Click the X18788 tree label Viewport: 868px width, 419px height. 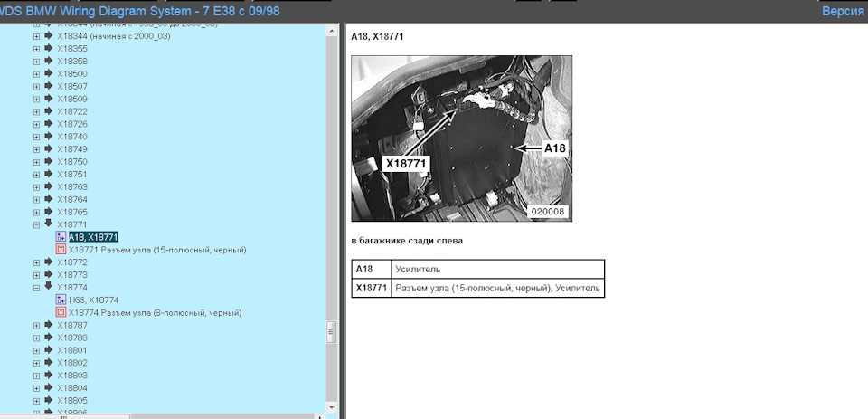tap(72, 338)
